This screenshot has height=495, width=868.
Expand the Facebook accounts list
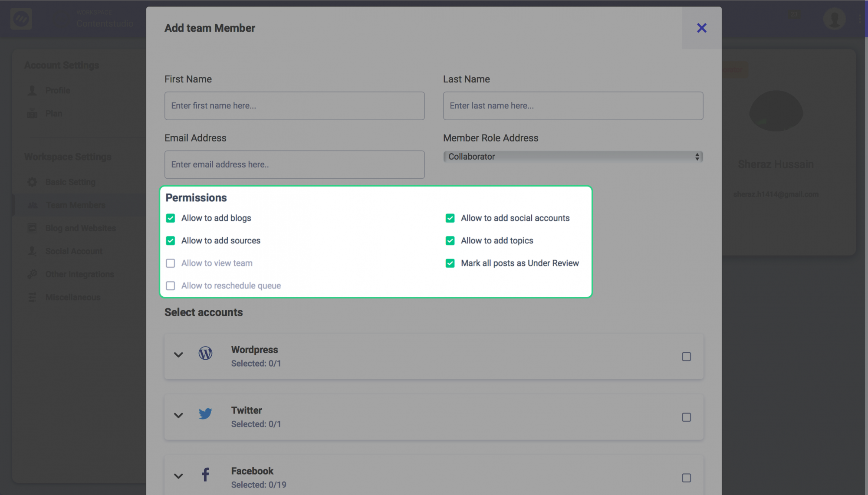178,476
